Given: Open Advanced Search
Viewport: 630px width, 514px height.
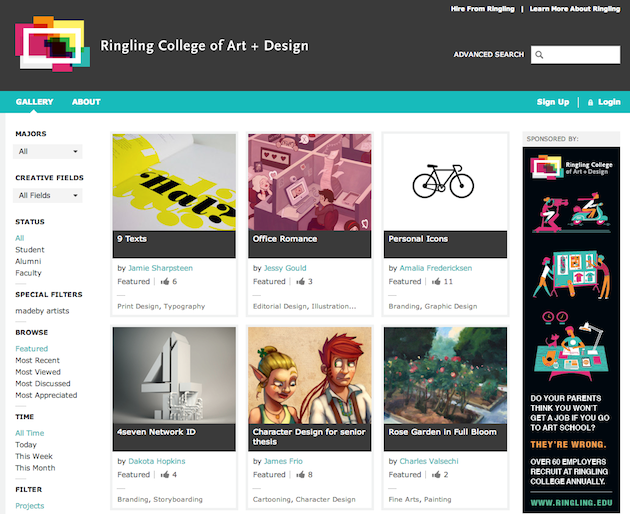Looking at the screenshot, I should 489,54.
